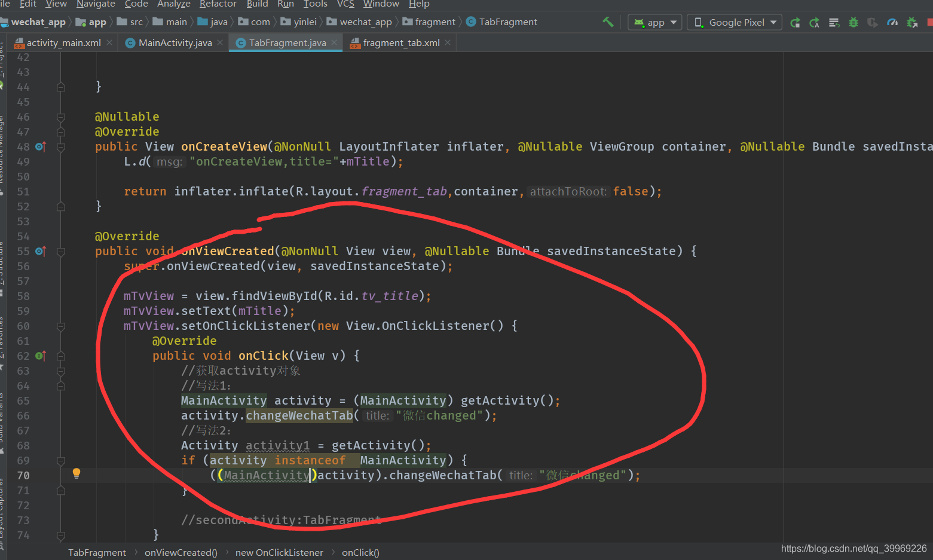Screen dimensions: 933x560
Task: Click fragment in the navigation breadcrumb
Action: [435, 22]
